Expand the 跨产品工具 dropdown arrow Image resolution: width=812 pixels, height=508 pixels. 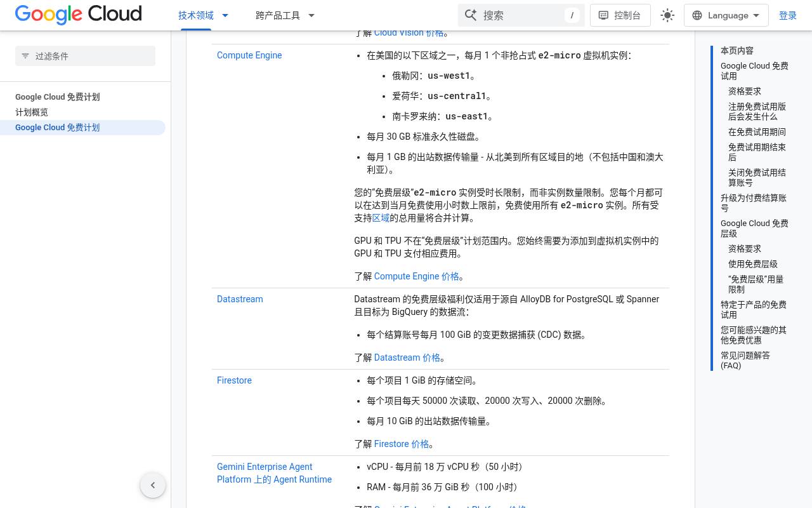(311, 15)
